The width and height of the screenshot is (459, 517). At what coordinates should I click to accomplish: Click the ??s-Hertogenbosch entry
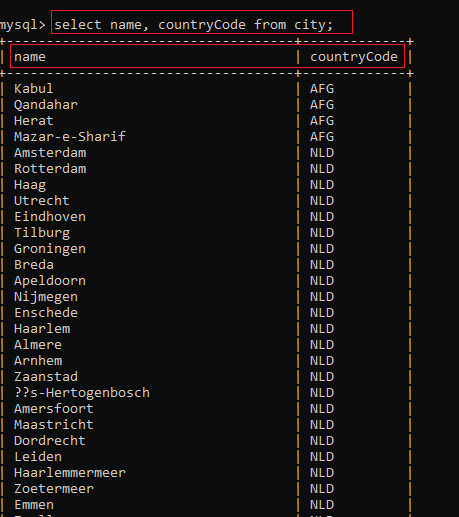82,393
